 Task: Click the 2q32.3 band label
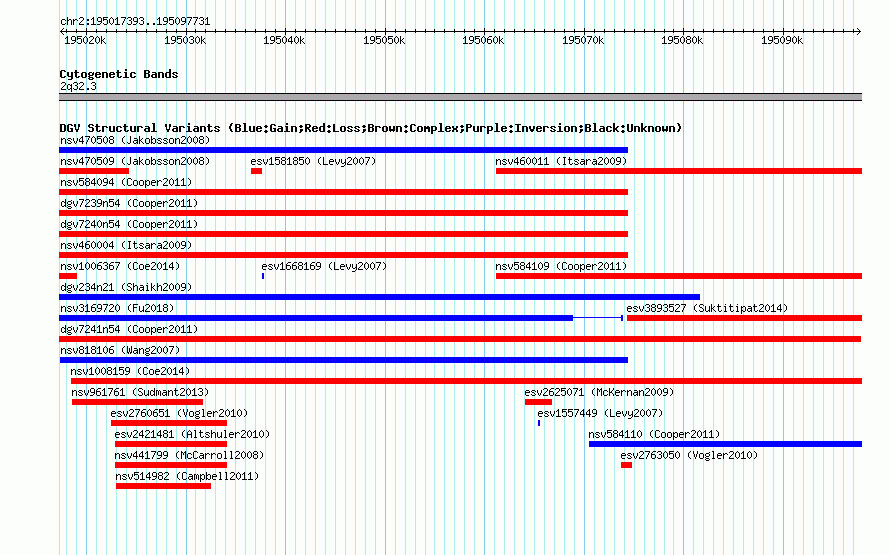pyautogui.click(x=78, y=86)
